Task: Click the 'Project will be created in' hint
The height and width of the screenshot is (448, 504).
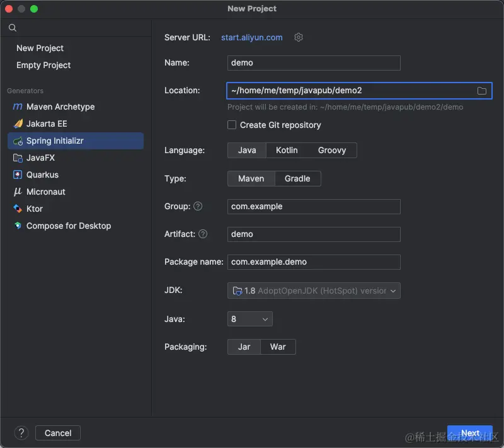Action: [345, 107]
